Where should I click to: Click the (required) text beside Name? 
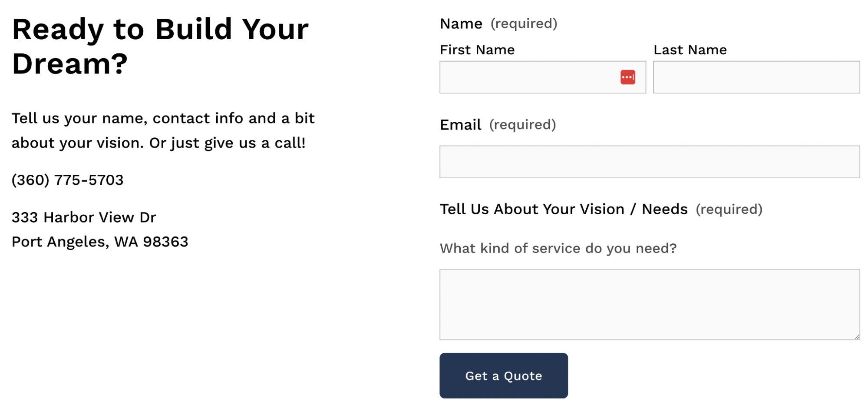click(x=523, y=23)
